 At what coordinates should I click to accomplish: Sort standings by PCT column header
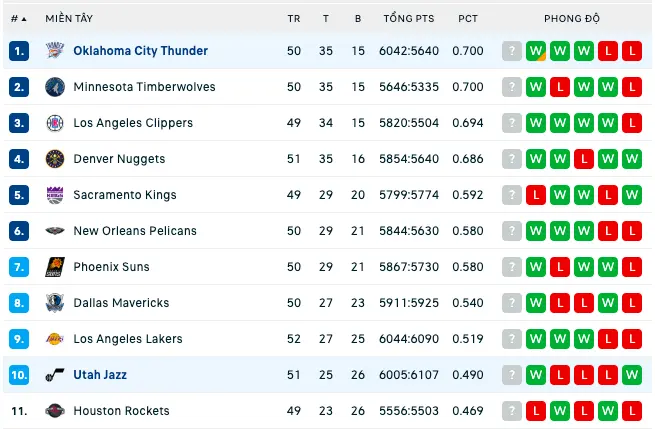467,19
